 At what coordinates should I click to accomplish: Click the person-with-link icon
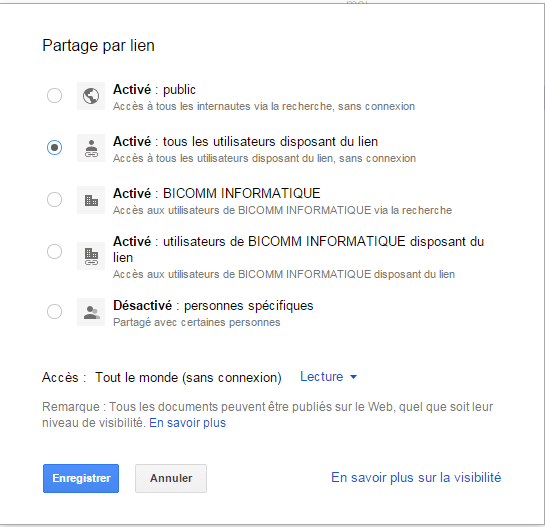(x=91, y=148)
